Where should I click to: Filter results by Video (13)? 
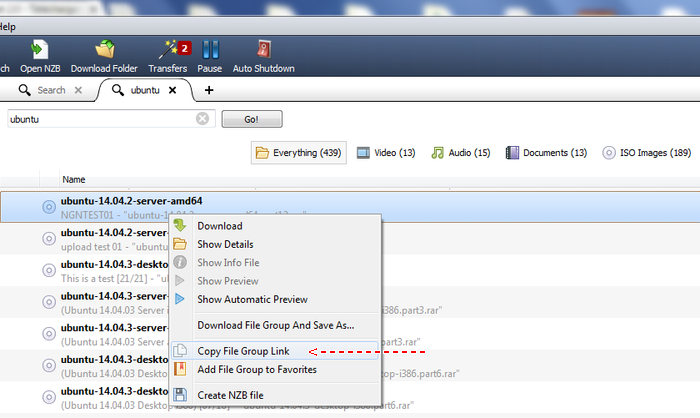pyautogui.click(x=386, y=153)
